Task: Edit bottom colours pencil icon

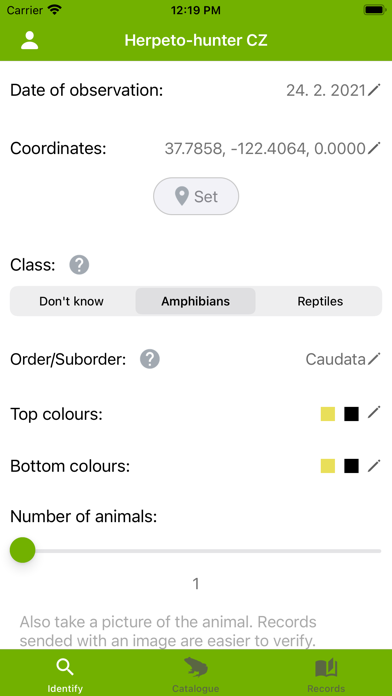Action: 374,466
